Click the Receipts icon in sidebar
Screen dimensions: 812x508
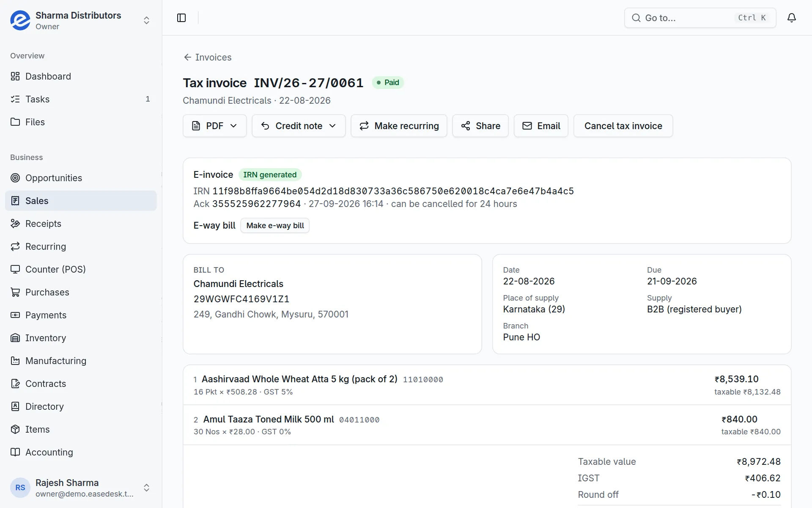15,224
